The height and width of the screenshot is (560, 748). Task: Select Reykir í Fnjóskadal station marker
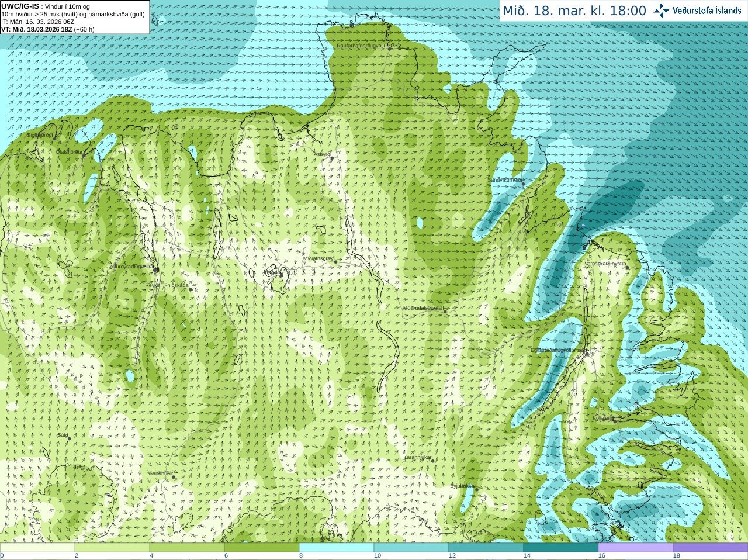click(191, 289)
